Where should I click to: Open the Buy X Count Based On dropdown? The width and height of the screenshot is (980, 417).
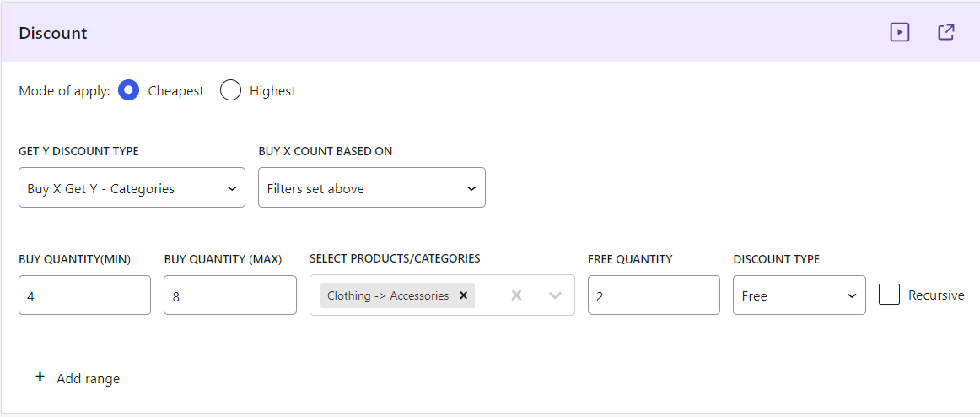tap(371, 187)
